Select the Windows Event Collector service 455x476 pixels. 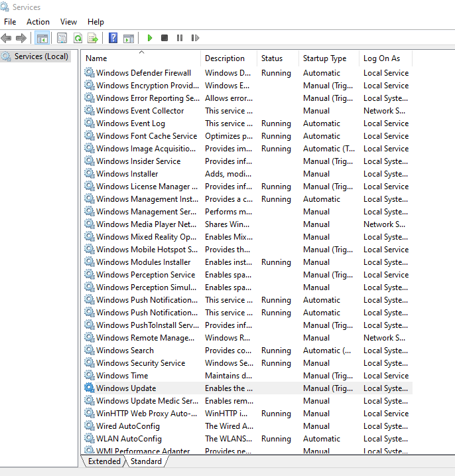coord(248,111)
